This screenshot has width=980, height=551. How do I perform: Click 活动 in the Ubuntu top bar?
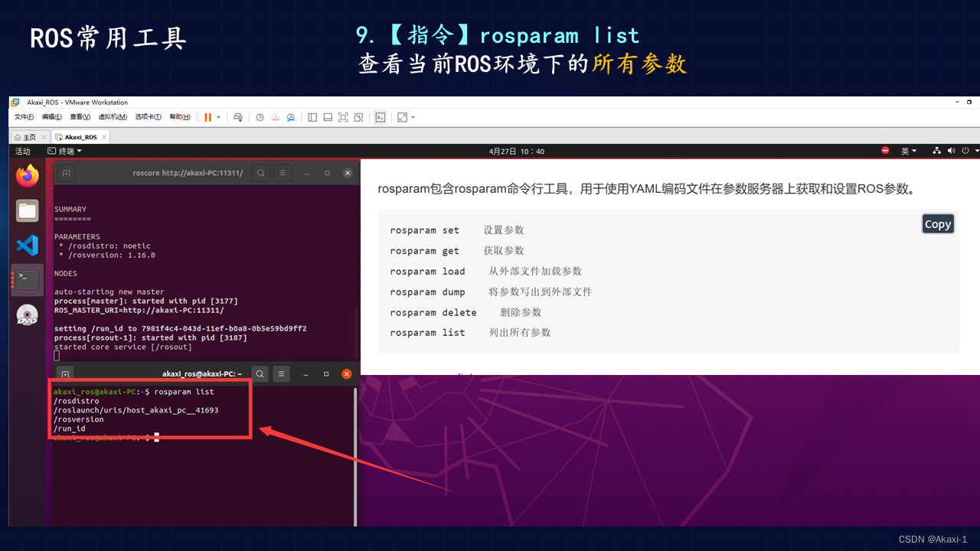tap(22, 151)
